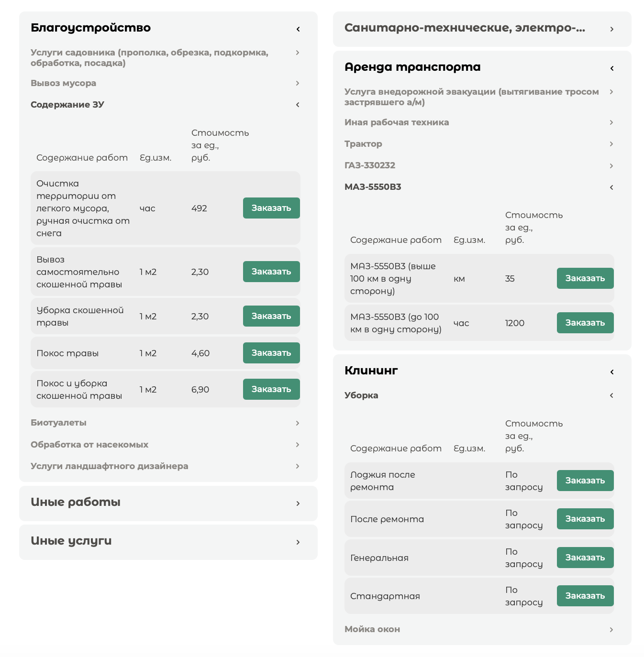The width and height of the screenshot is (644, 657).
Task: Expand Услуги ландшафтного дизайнера item
Action: tap(298, 466)
